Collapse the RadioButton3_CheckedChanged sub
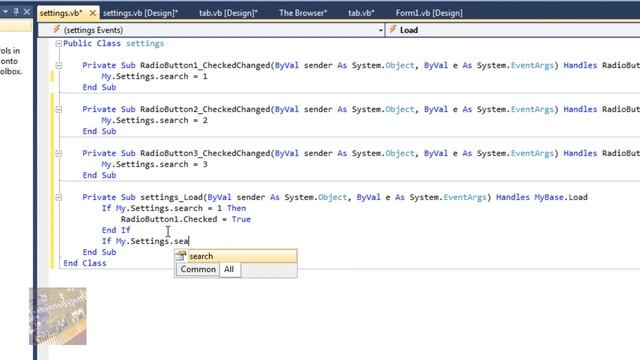Viewport: 640px width, 360px height. [x=58, y=153]
